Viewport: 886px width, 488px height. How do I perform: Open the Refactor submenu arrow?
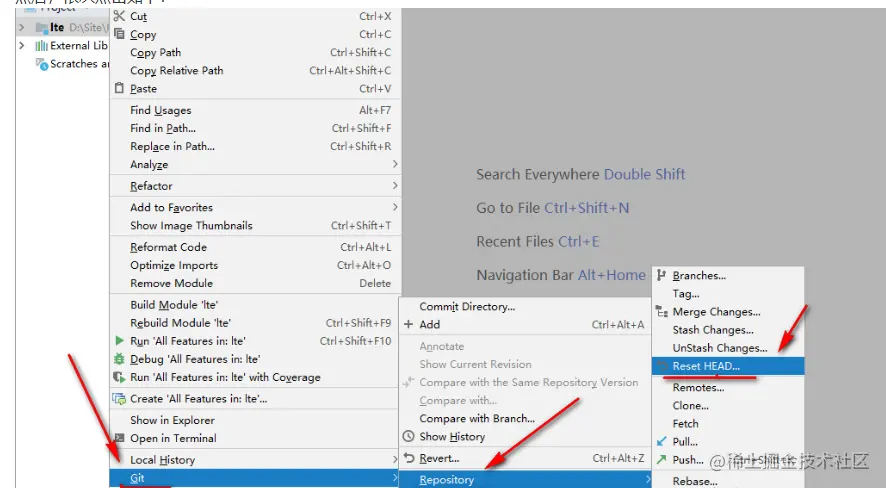click(x=394, y=185)
